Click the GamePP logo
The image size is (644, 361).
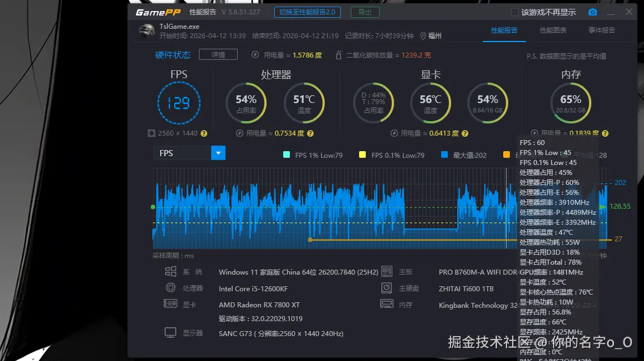coord(158,12)
